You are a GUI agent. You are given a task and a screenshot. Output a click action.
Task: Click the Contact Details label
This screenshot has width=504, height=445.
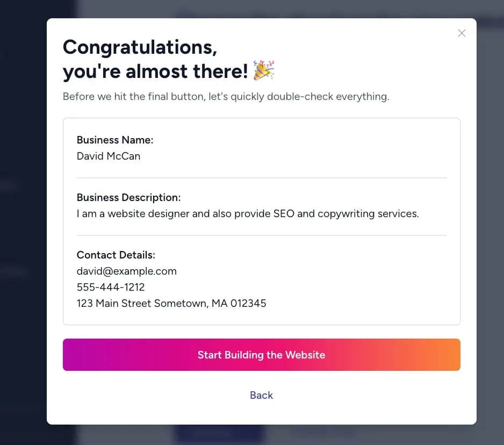pyautogui.click(x=116, y=255)
